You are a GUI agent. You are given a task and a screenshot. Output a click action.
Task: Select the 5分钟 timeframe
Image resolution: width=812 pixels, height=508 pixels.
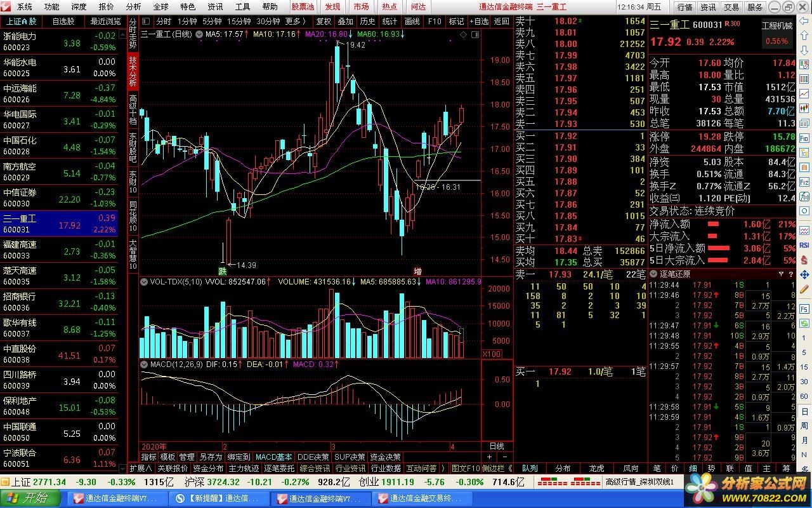[x=212, y=22]
